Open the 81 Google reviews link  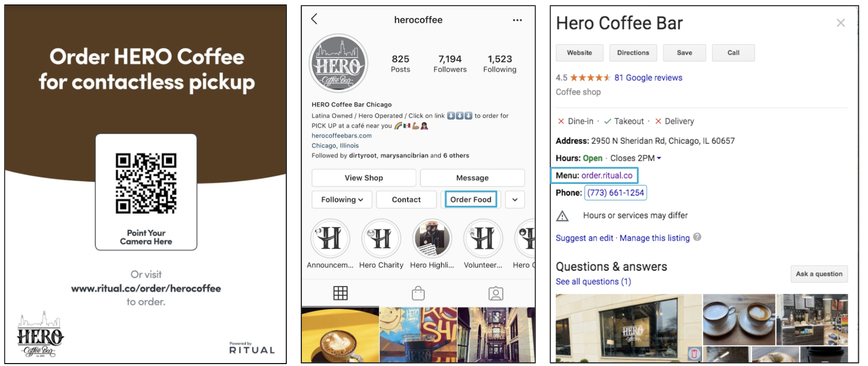click(x=648, y=77)
